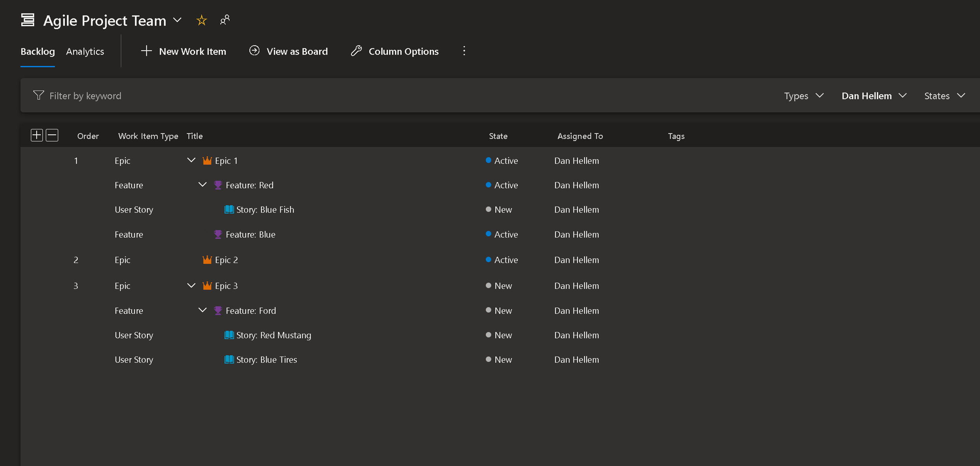
Task: Open the States filter dropdown
Action: (x=945, y=96)
